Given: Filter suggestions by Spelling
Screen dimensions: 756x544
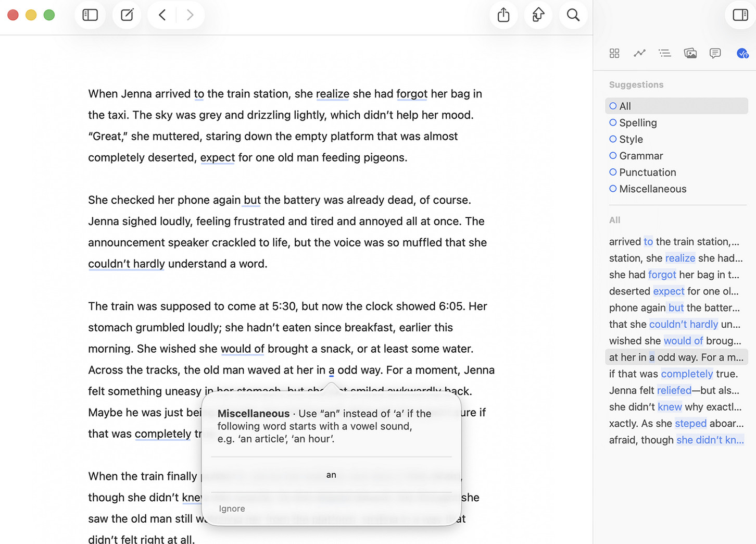Looking at the screenshot, I should tap(638, 123).
